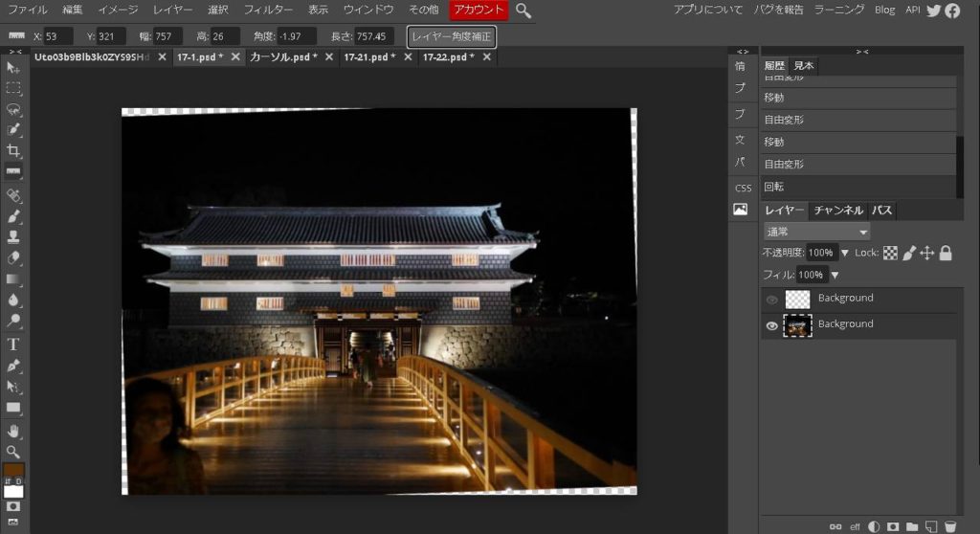The image size is (980, 534).
Task: Add a raster mask to the layer
Action: click(893, 526)
